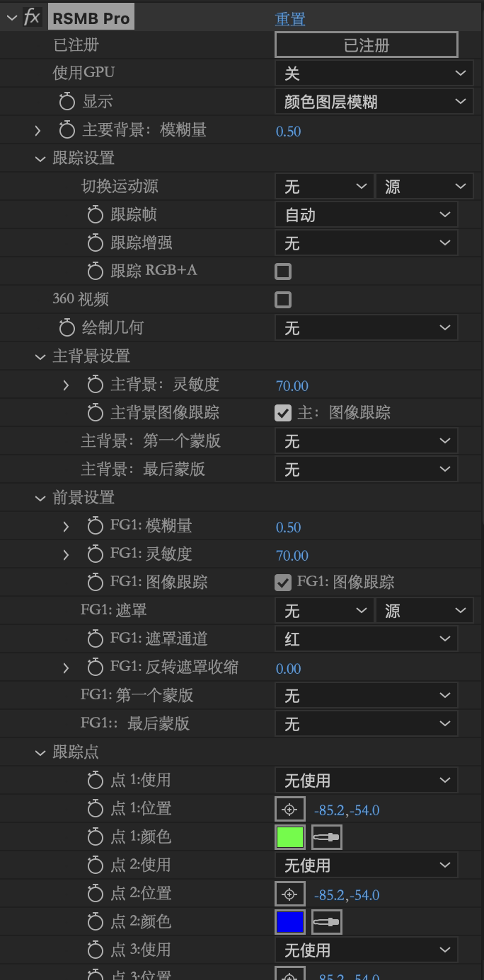Pick the eyedropper next to 点 2:颜色
This screenshot has width=484, height=980.
[326, 922]
